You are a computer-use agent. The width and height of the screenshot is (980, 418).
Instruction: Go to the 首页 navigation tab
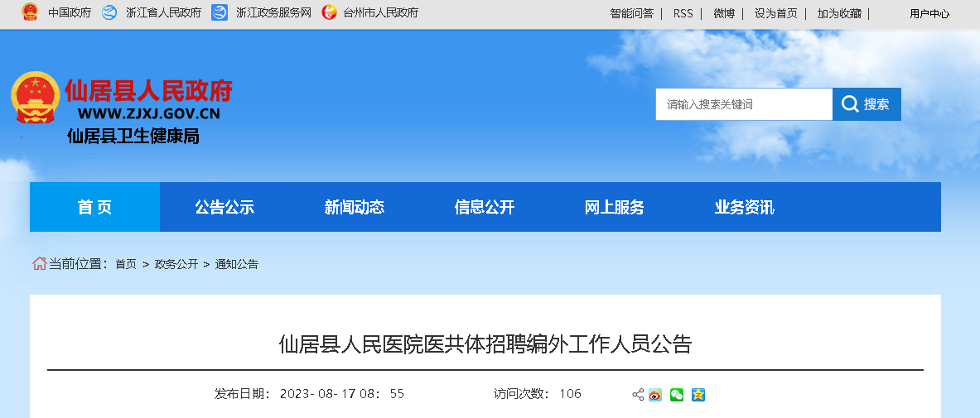click(x=95, y=207)
